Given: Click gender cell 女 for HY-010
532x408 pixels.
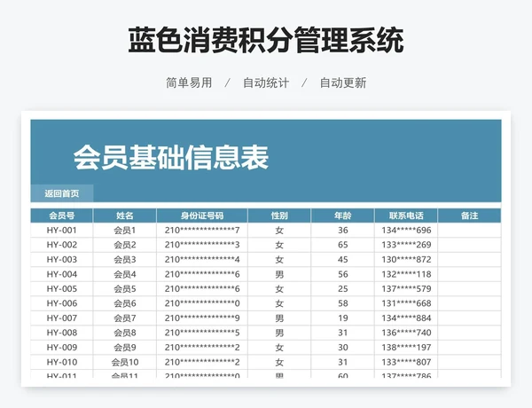Looking at the screenshot, I should tap(279, 362).
